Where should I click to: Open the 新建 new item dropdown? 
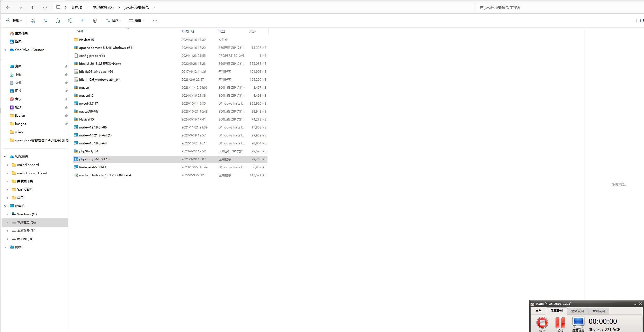click(14, 21)
